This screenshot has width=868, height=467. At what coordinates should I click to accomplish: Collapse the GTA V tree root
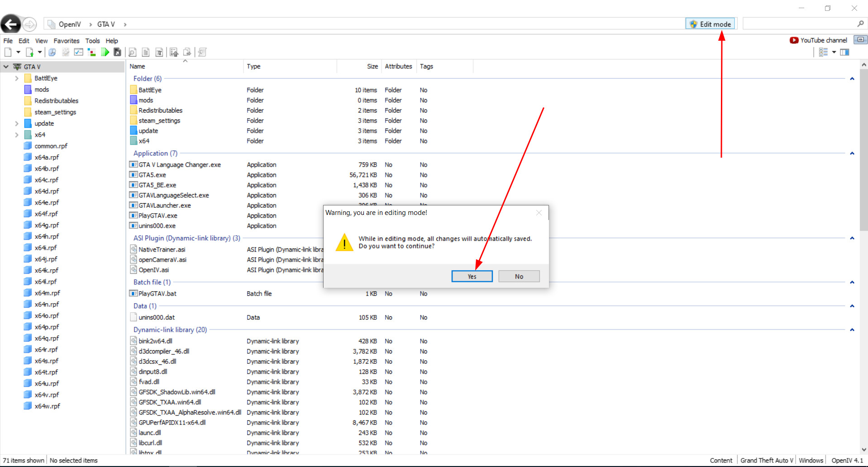[x=6, y=67]
